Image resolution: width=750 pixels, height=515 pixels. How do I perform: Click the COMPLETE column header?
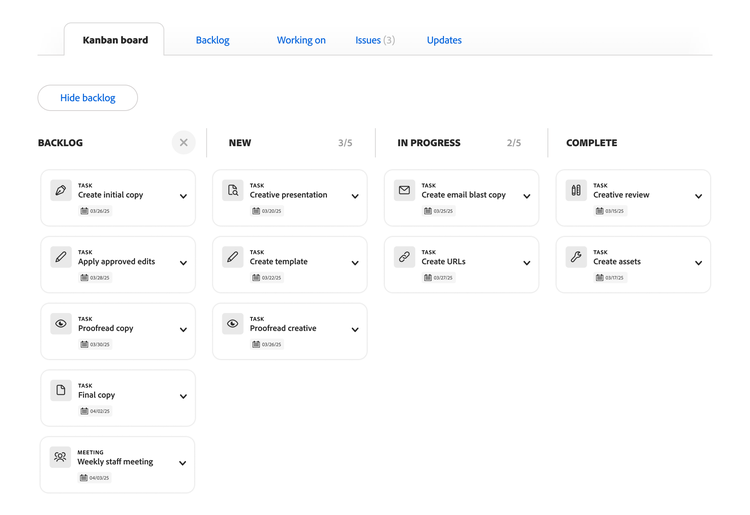[592, 142]
